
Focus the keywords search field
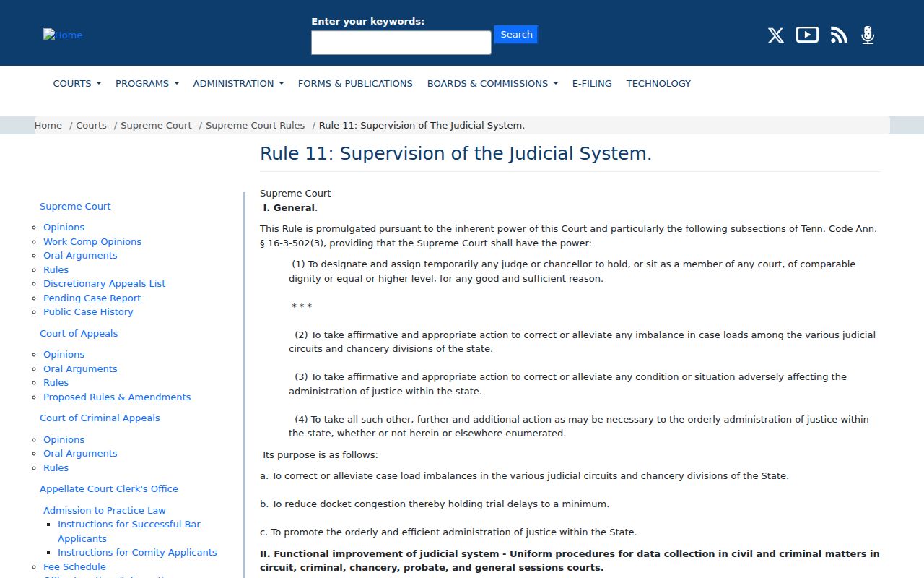point(401,43)
